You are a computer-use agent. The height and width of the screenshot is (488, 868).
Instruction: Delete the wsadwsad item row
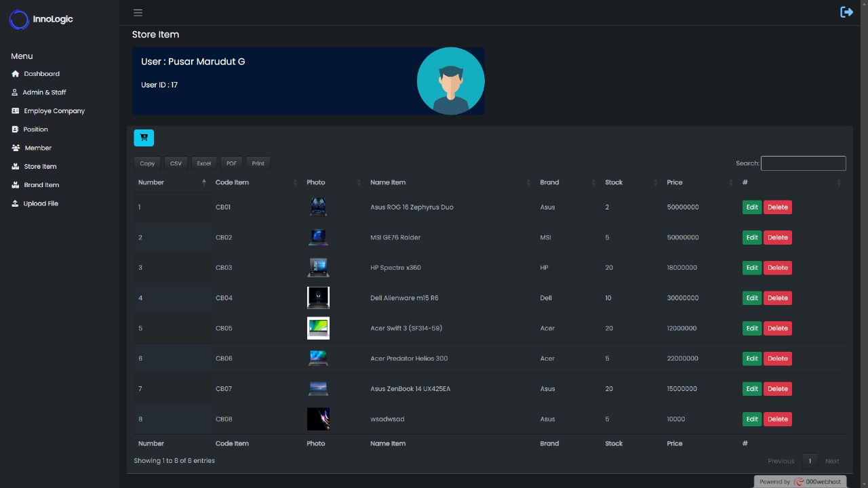[778, 419]
